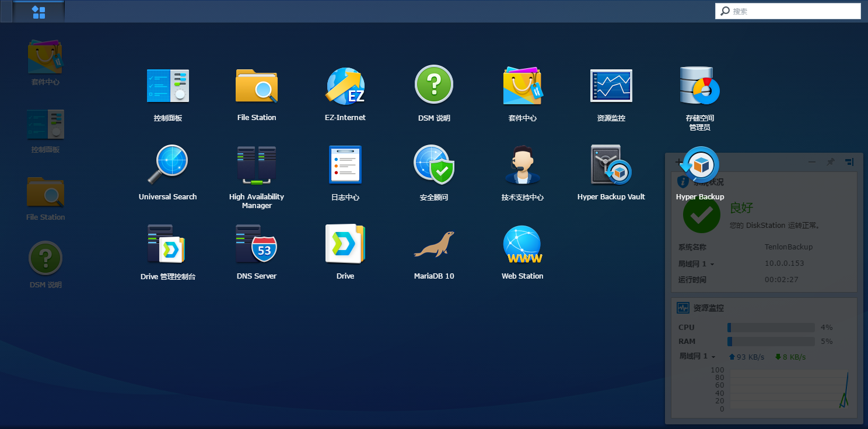Image resolution: width=868 pixels, height=429 pixels.
Task: Open the EZ-Internet wizard icon
Action: pos(345,86)
